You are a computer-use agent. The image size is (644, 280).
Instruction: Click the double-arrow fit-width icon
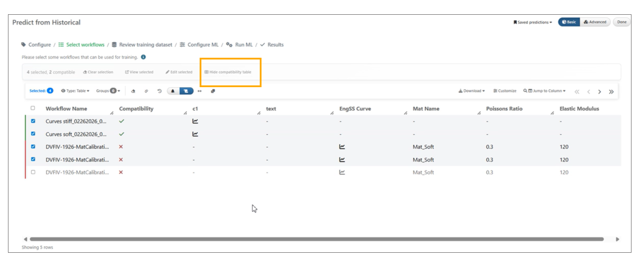200,91
